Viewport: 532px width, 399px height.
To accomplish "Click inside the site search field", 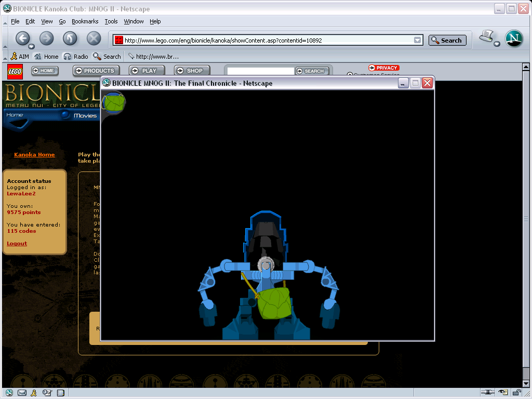I will 260,71.
